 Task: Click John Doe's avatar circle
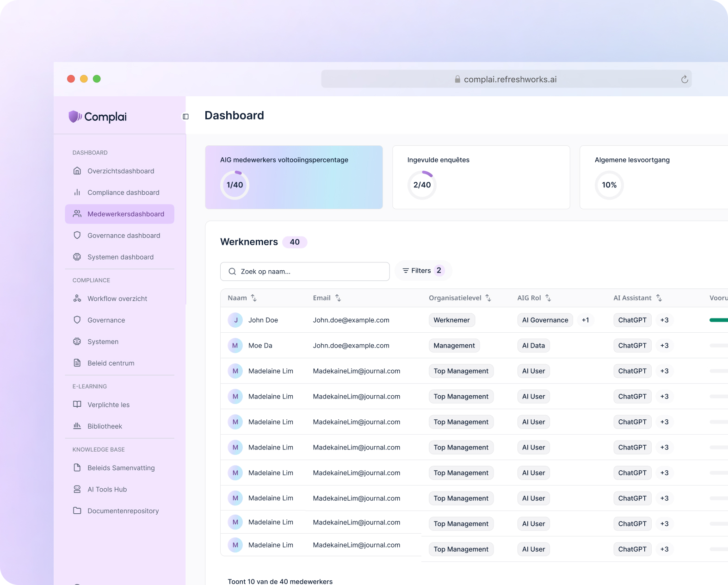(x=235, y=320)
